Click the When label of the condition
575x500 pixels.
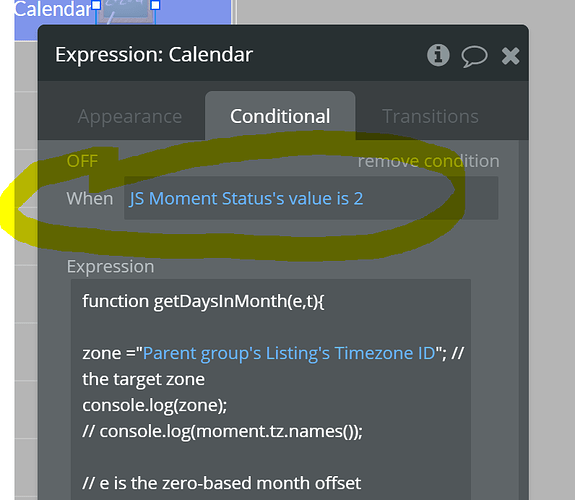[90, 198]
